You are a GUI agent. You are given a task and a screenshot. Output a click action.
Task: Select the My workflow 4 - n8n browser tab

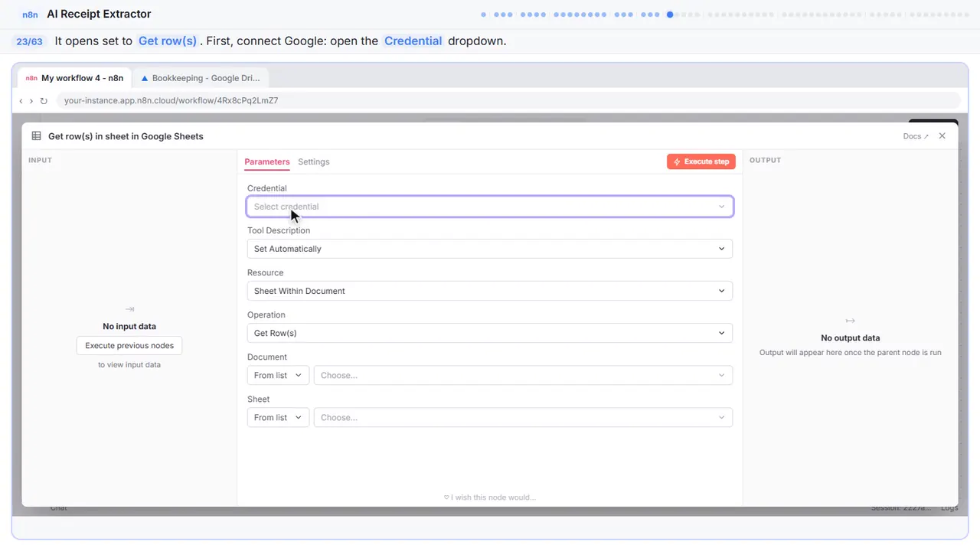75,78
